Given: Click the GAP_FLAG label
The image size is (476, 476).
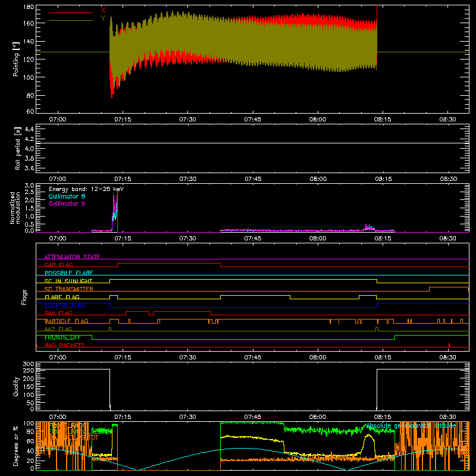Looking at the screenshot, I should coord(58,265).
